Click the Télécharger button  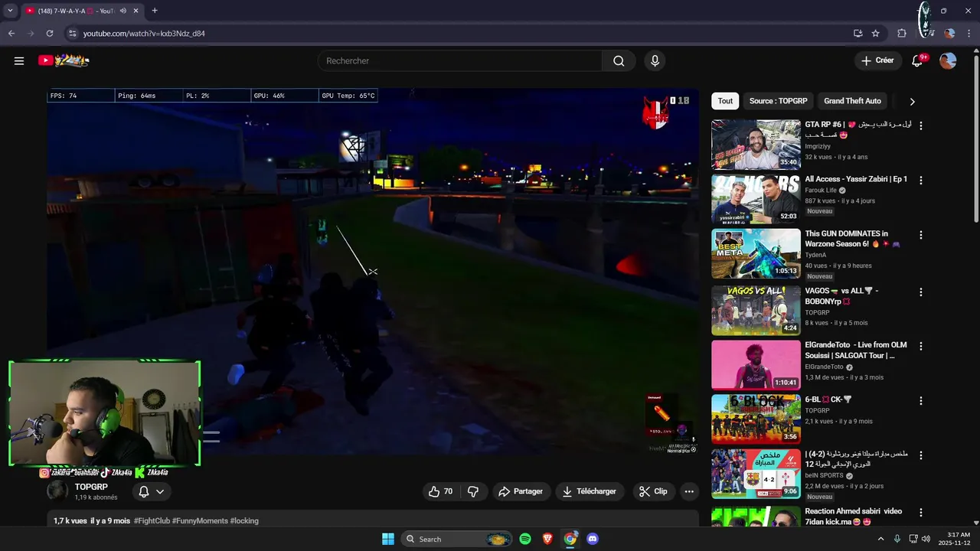pyautogui.click(x=590, y=491)
